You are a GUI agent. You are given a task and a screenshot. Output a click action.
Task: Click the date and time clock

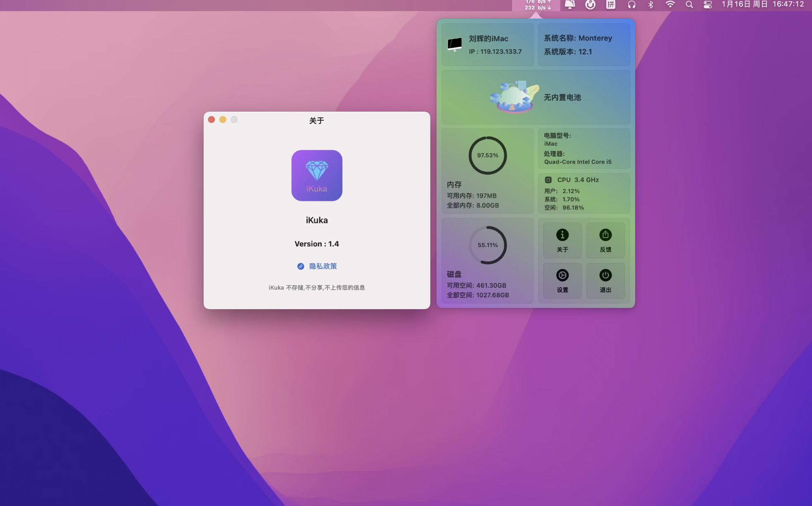pyautogui.click(x=762, y=5)
